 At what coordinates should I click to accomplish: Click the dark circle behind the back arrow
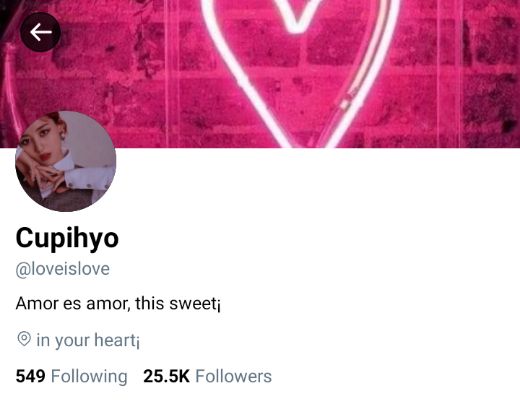pyautogui.click(x=40, y=32)
